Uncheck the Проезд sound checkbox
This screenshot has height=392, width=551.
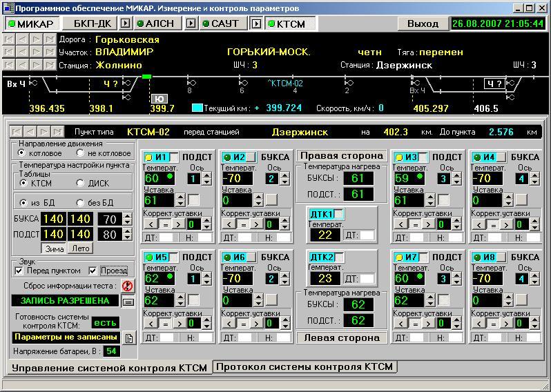(95, 271)
